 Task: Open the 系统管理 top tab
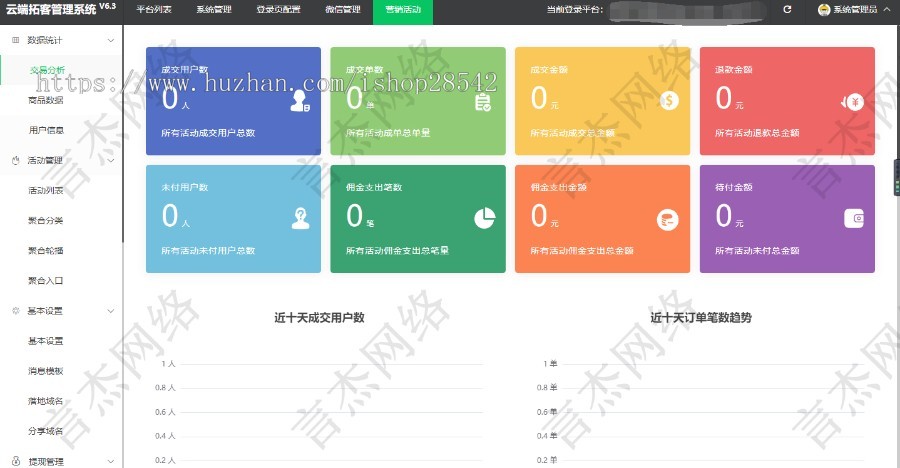coord(214,9)
